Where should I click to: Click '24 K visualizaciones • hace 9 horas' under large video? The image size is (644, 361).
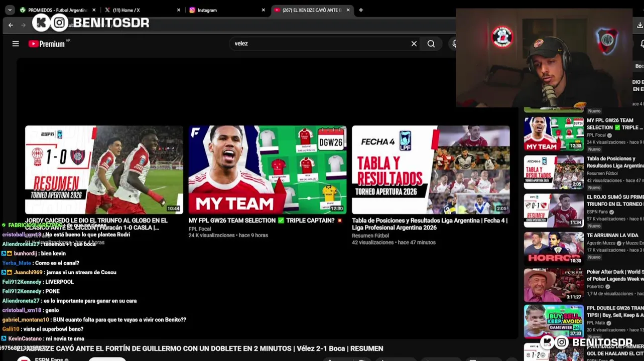pos(228,236)
